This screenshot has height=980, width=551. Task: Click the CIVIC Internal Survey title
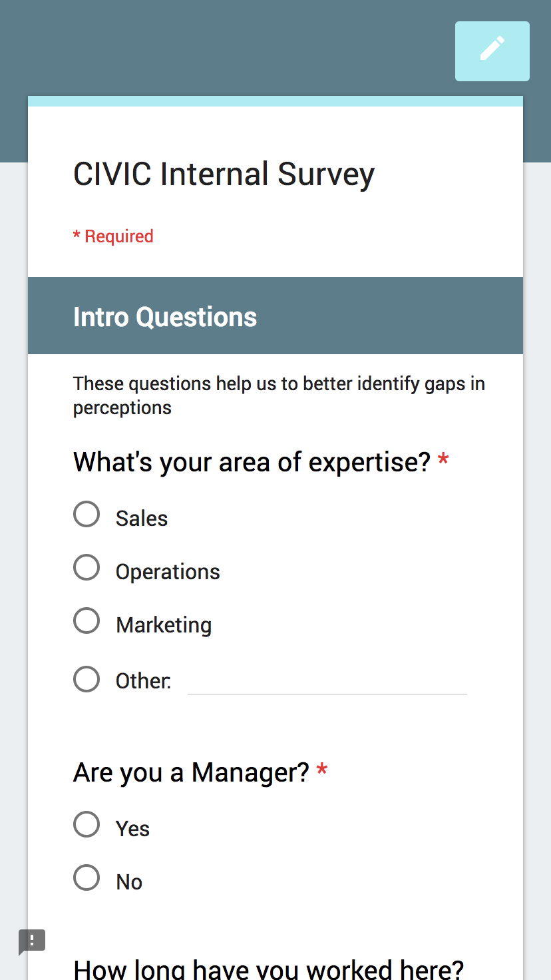coord(224,174)
